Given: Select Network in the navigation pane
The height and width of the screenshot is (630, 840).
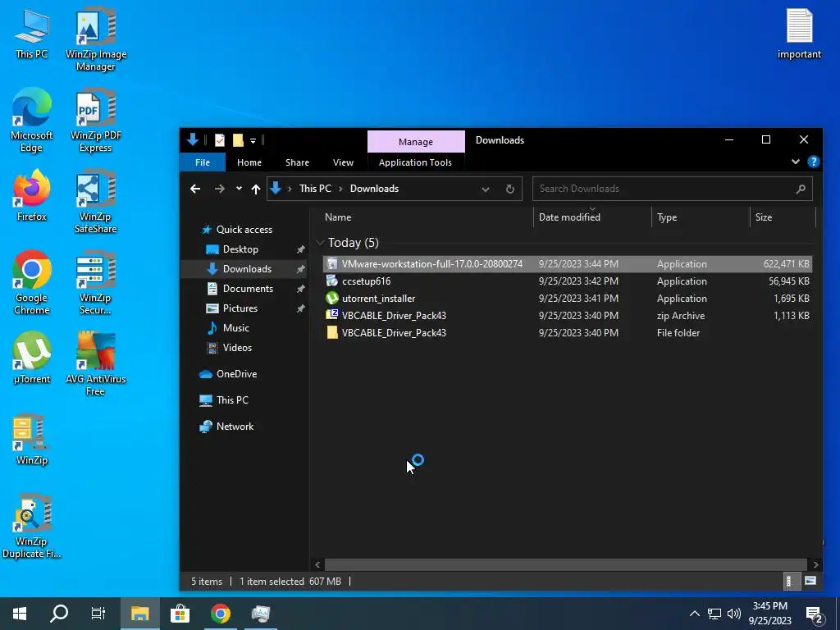Looking at the screenshot, I should (x=235, y=427).
